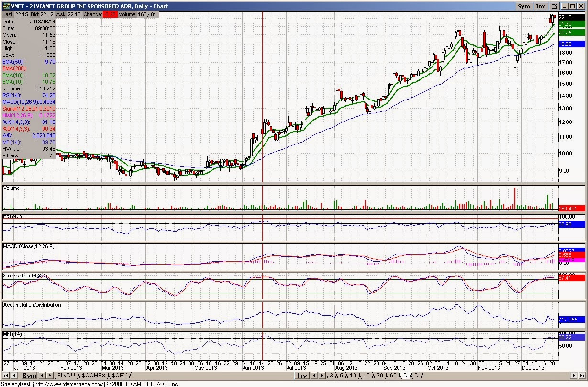
Task: Click the Dec 2013 label on the time axis
Action: [533, 368]
